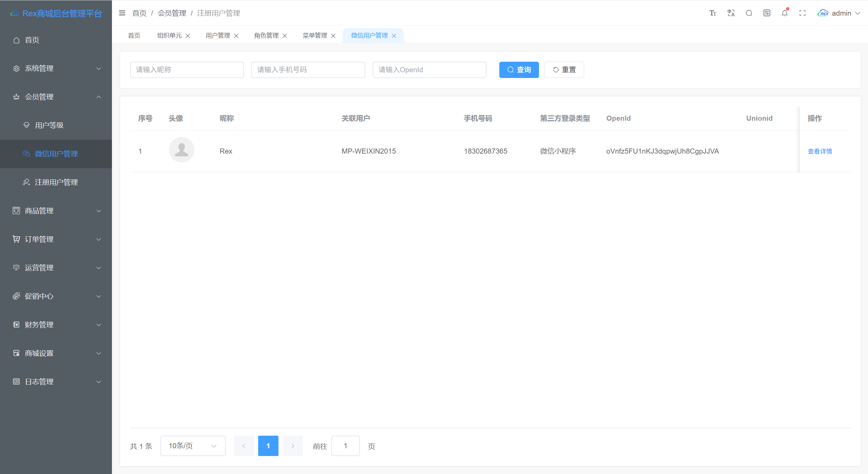Open the language translation icon

(x=731, y=13)
